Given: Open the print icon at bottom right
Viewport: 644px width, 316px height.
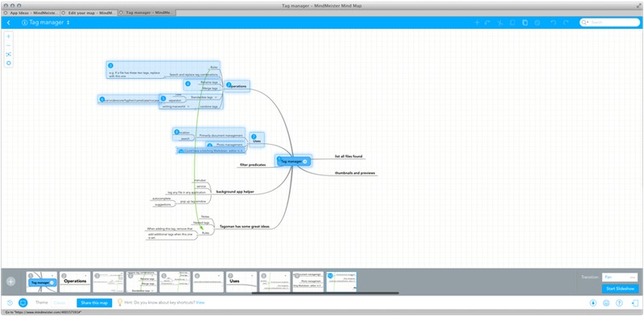Looking at the screenshot, I should tap(606, 303).
